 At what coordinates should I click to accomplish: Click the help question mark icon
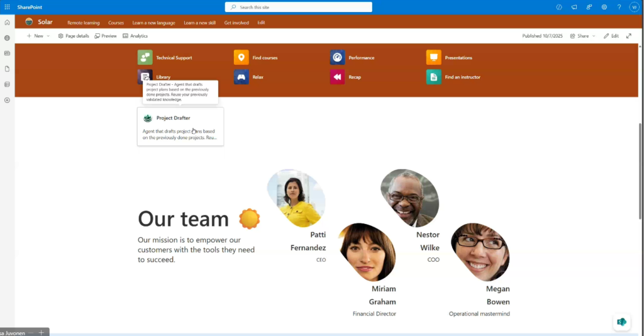(619, 7)
